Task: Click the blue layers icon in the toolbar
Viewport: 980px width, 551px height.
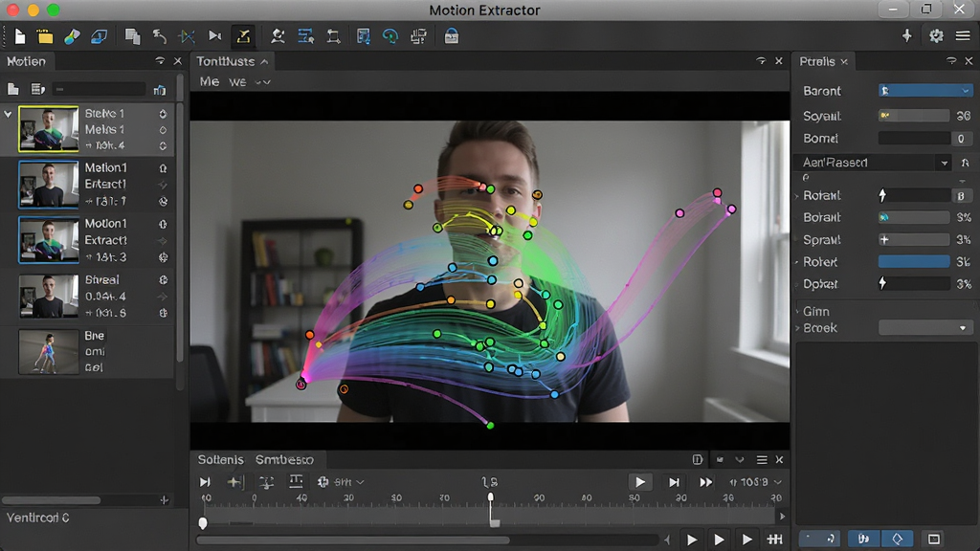Action: coord(99,37)
